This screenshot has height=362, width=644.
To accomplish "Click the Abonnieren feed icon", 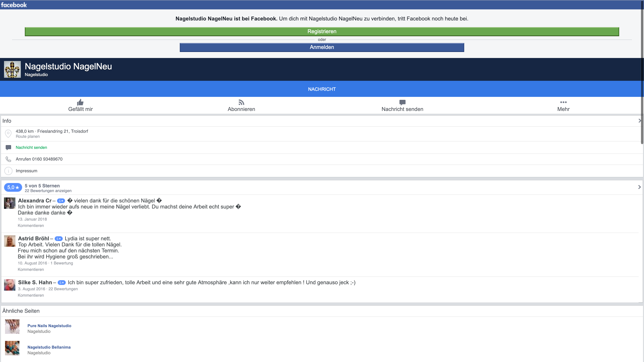I will click(x=241, y=102).
